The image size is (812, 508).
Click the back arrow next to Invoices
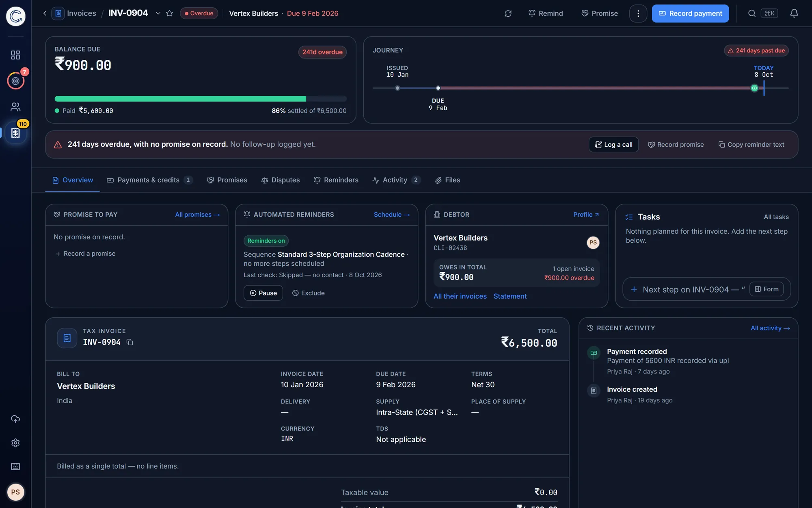[45, 13]
